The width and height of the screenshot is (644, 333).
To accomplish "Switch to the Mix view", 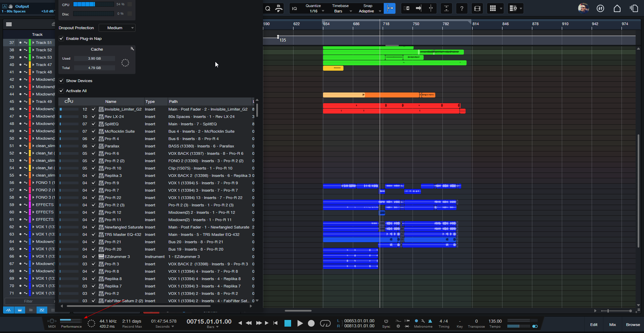I will [612, 325].
